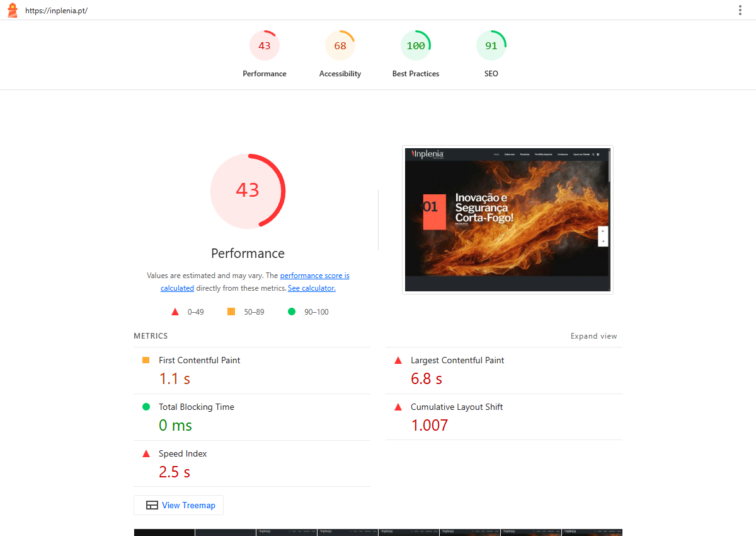
Task: Click the '50–89' legend range text
Action: coord(255,312)
